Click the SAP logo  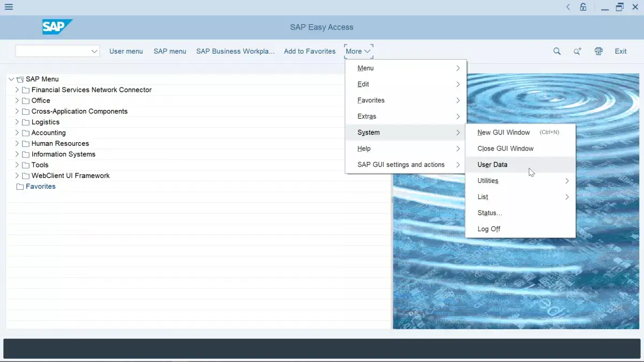pyautogui.click(x=57, y=27)
